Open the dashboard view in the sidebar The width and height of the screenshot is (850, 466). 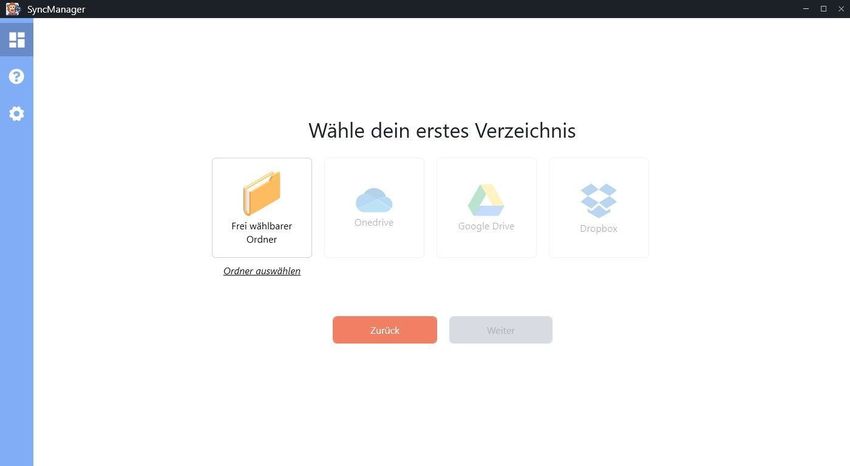point(17,40)
